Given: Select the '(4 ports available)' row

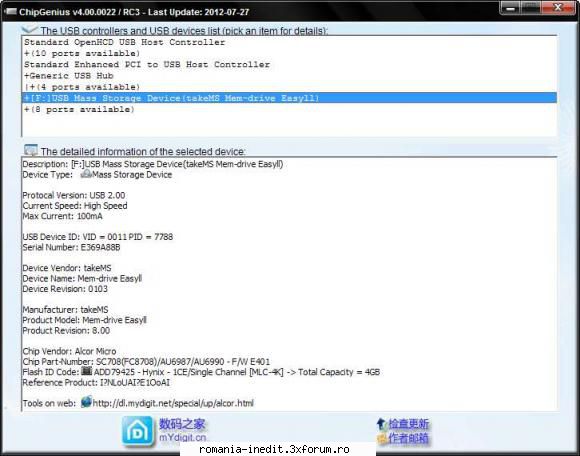Looking at the screenshot, I should coord(289,87).
